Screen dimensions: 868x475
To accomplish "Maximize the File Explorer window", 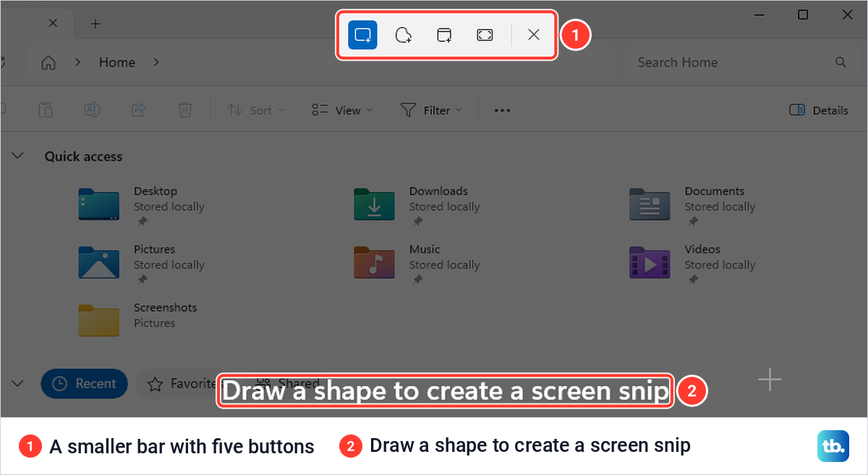I will 803,14.
